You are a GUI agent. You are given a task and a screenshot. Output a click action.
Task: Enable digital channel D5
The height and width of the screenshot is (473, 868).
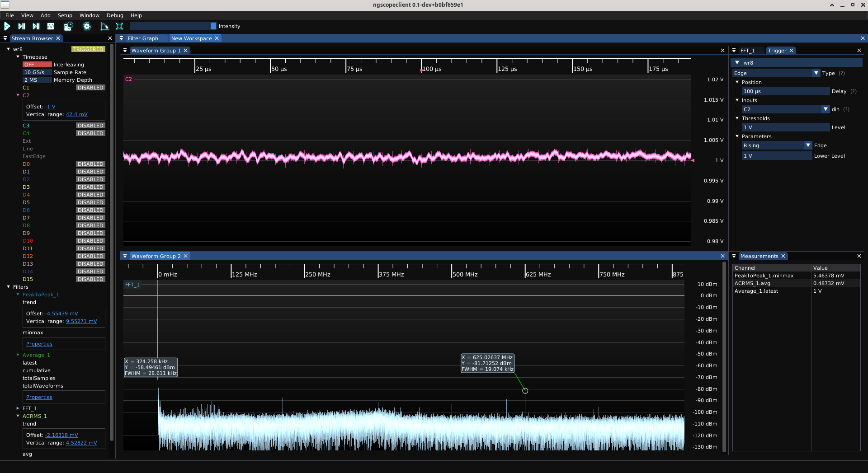click(90, 202)
